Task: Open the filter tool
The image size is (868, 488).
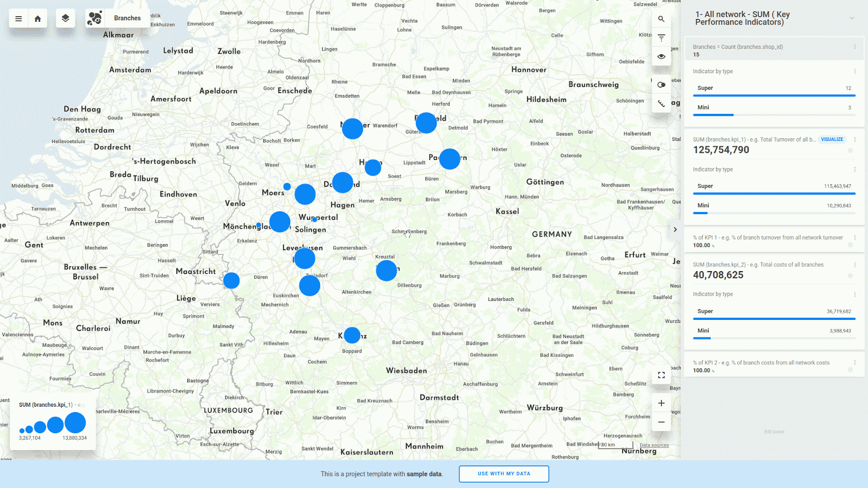Action: click(x=661, y=38)
